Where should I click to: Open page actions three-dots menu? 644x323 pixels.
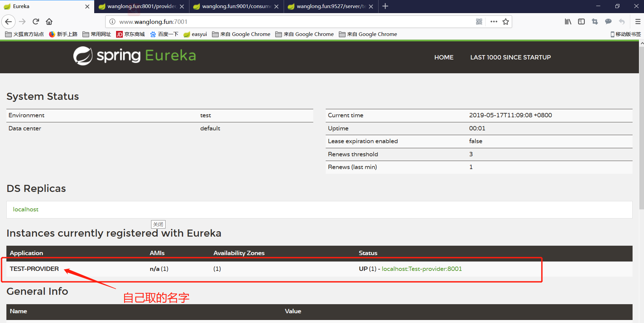point(494,22)
